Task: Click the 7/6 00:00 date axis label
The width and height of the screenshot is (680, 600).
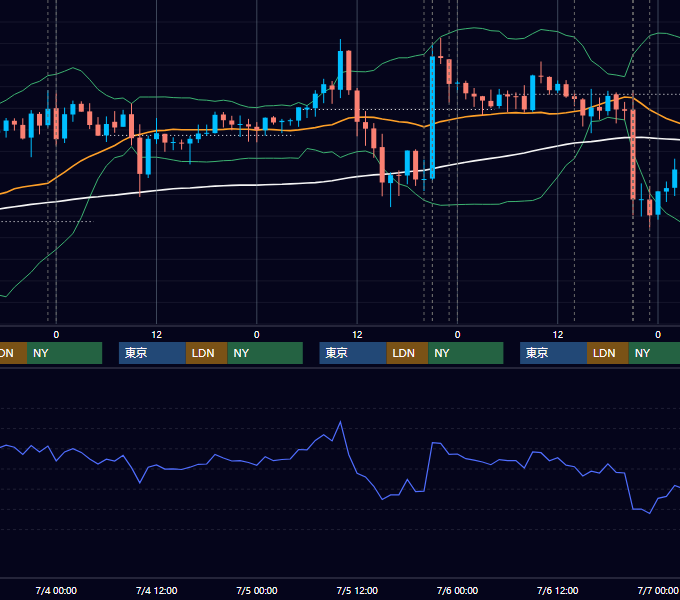Action: [x=457, y=590]
